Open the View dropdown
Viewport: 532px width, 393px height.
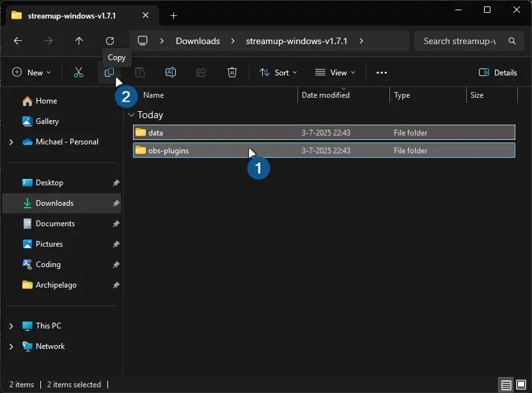tap(335, 73)
